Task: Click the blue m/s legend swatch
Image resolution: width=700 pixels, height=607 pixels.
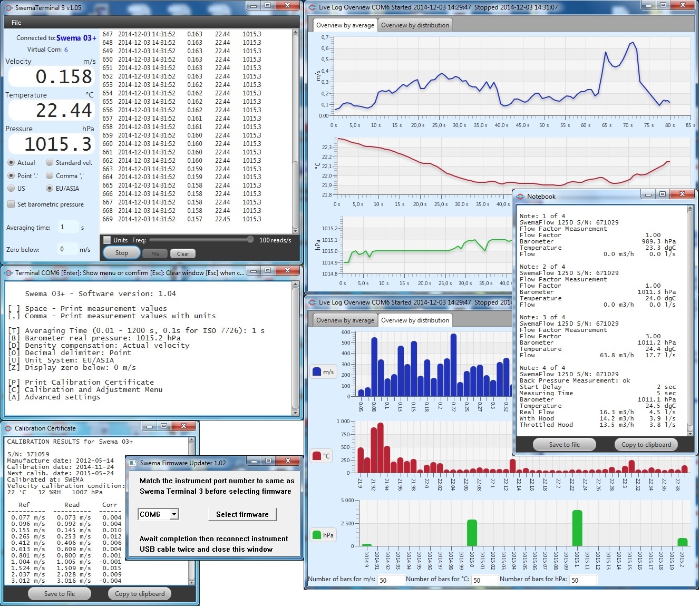Action: click(x=317, y=371)
